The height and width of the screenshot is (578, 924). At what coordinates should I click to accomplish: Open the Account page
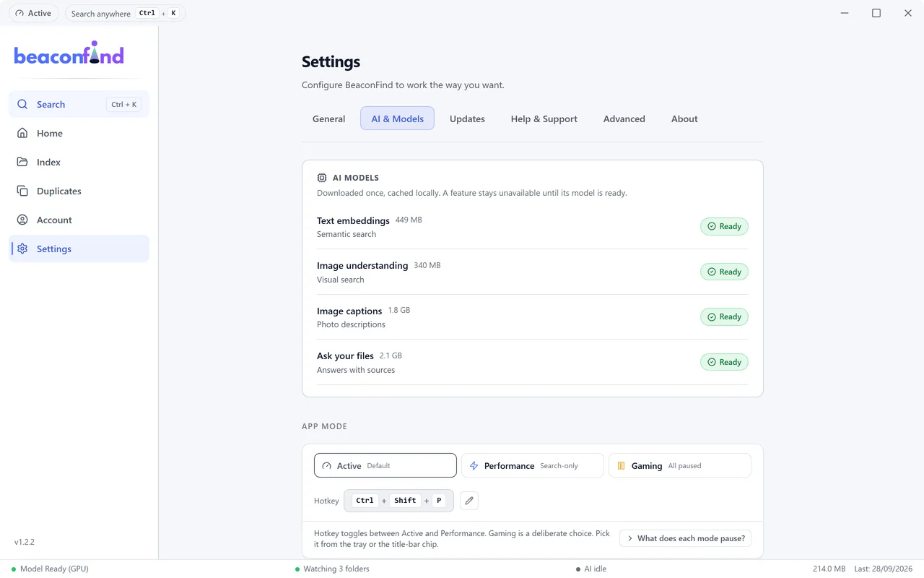click(x=79, y=220)
